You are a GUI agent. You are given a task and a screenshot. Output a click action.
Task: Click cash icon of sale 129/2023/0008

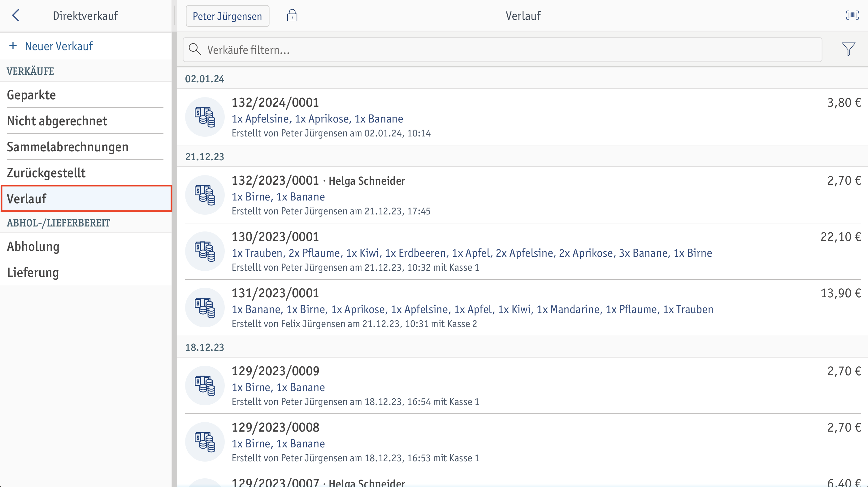point(205,442)
